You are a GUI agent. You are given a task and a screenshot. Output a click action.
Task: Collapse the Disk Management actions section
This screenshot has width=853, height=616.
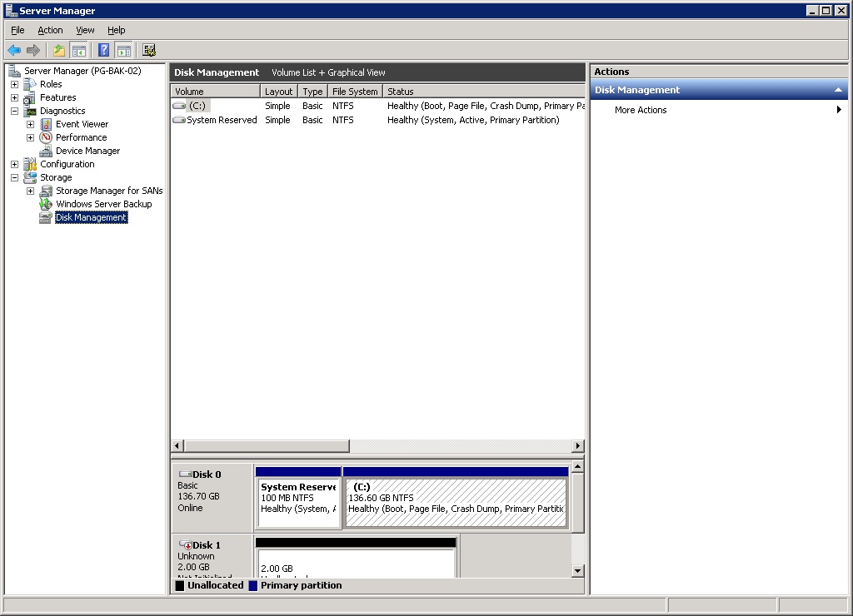coord(838,90)
